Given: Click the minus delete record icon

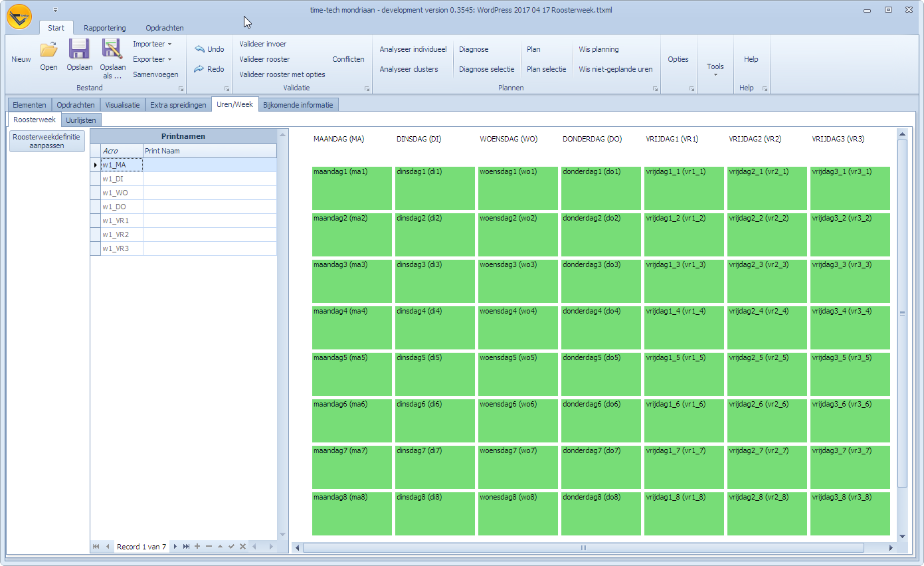Looking at the screenshot, I should tap(209, 547).
